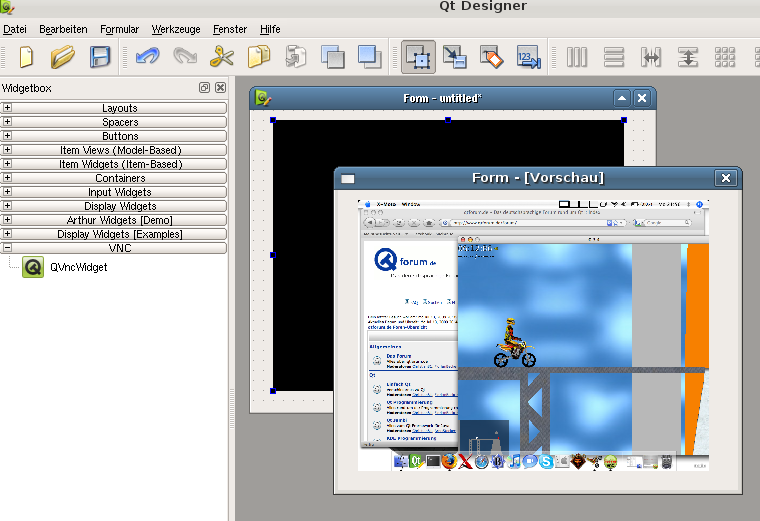This screenshot has width=760, height=521.
Task: Click the Firefox icon in the VNC dock
Action: [x=449, y=461]
